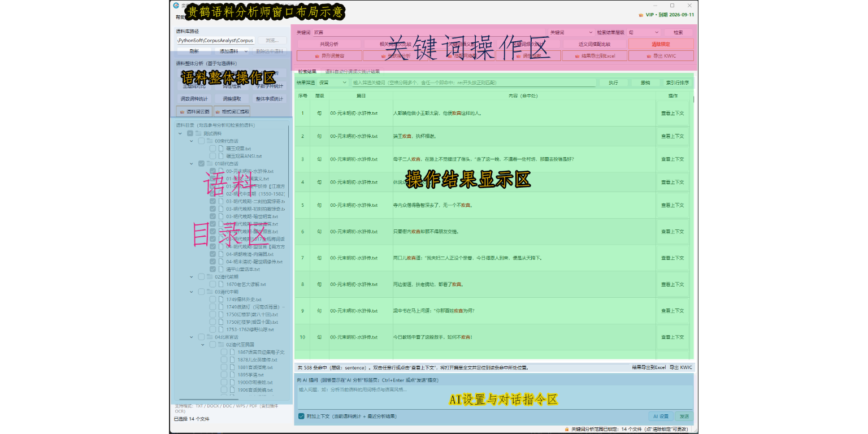Check the 00宋代白话 folder checkbox
The height and width of the screenshot is (434, 868).
[x=201, y=141]
